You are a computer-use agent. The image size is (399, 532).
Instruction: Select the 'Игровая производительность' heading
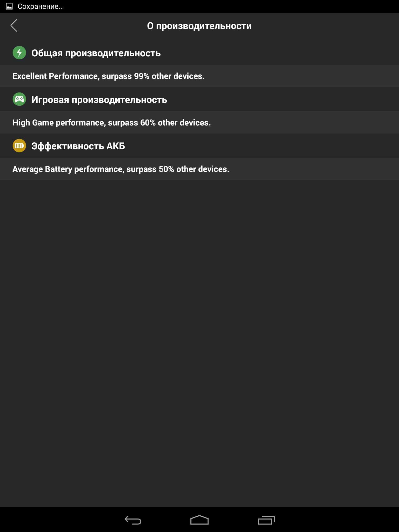click(99, 100)
